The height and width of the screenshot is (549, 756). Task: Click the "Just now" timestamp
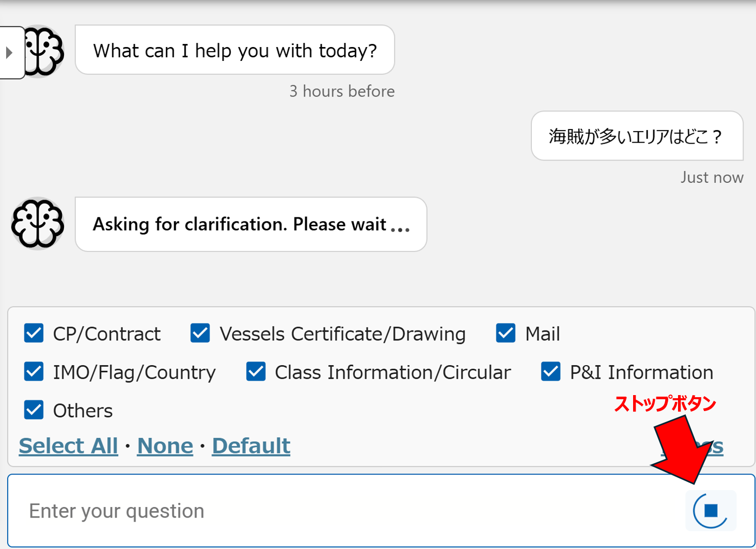tap(712, 178)
